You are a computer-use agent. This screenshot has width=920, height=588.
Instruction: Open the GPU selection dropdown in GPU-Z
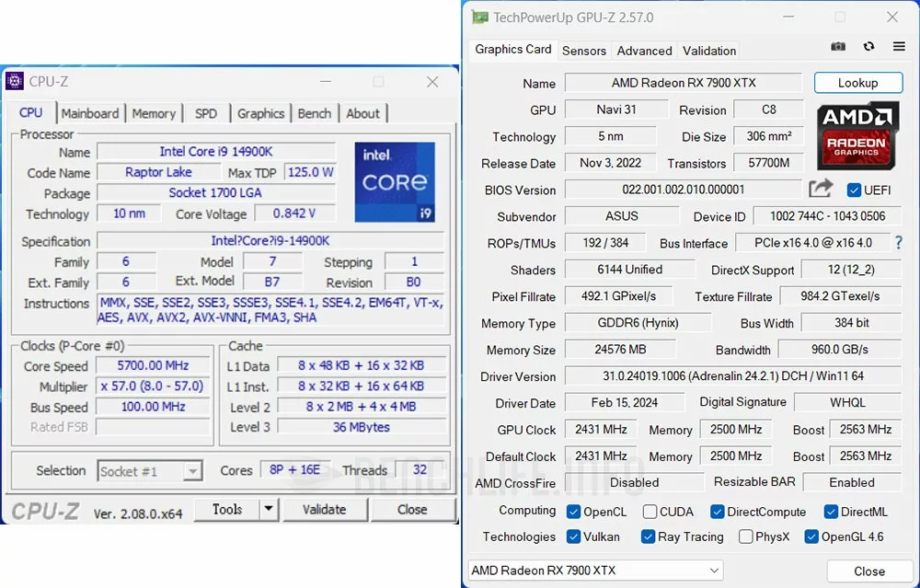coord(595,571)
